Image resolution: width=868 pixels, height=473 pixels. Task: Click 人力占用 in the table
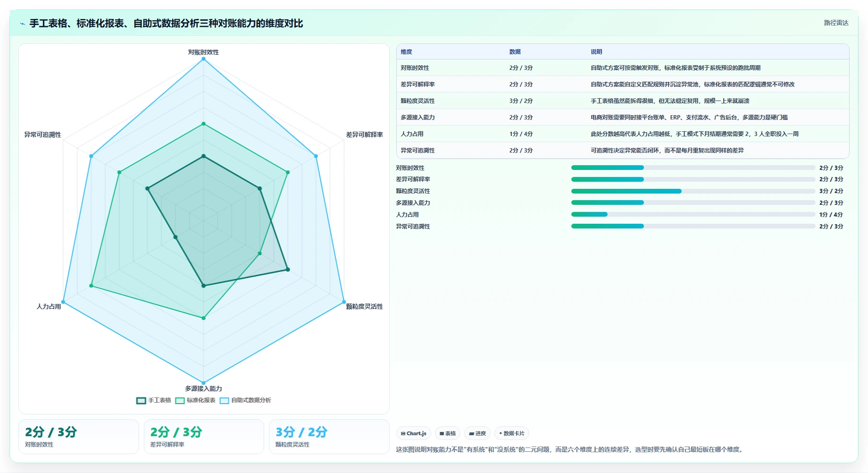click(412, 134)
